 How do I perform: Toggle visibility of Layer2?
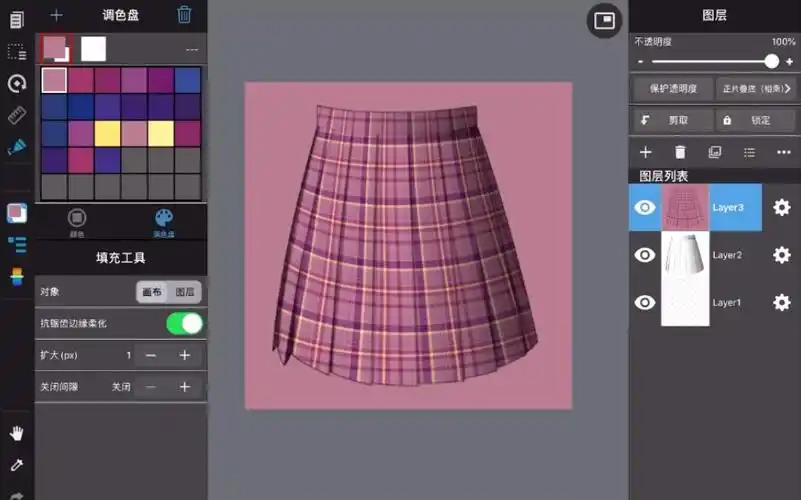pos(646,255)
